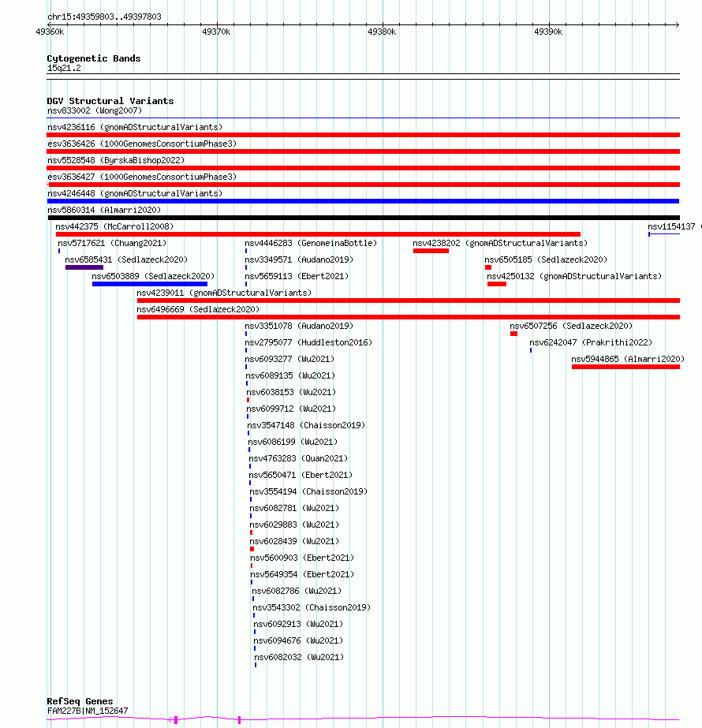Screen dimensions: 702x728
Task: Click the Cytogenetic Bands track title
Action: [x=94, y=58]
